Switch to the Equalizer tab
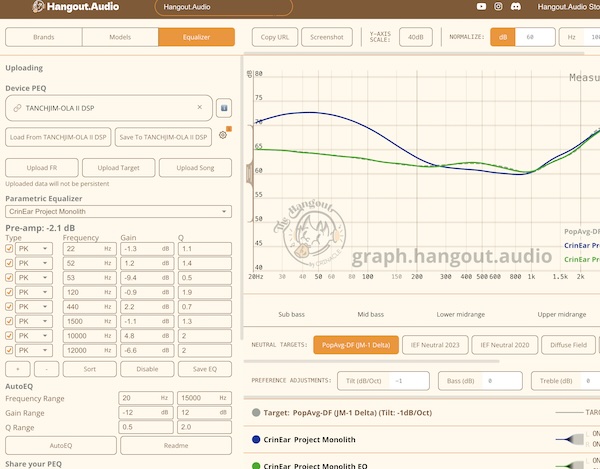600x469 pixels. 196,37
